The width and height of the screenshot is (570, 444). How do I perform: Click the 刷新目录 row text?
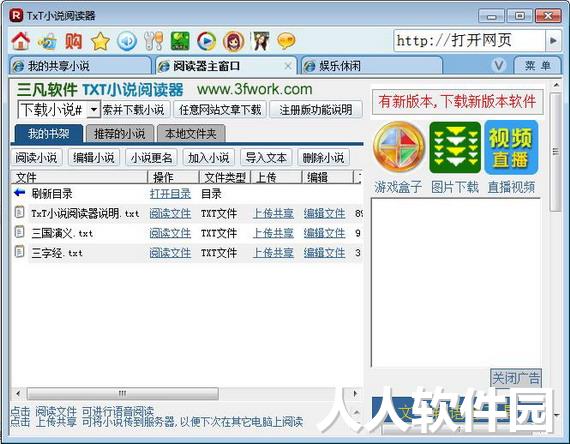point(52,194)
